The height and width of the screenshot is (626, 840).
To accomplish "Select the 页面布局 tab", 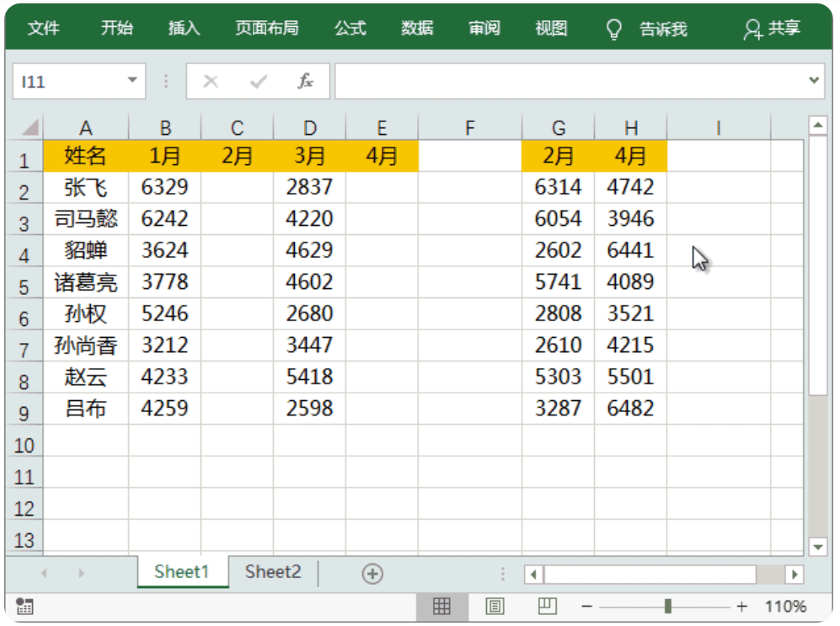I will pos(267,28).
